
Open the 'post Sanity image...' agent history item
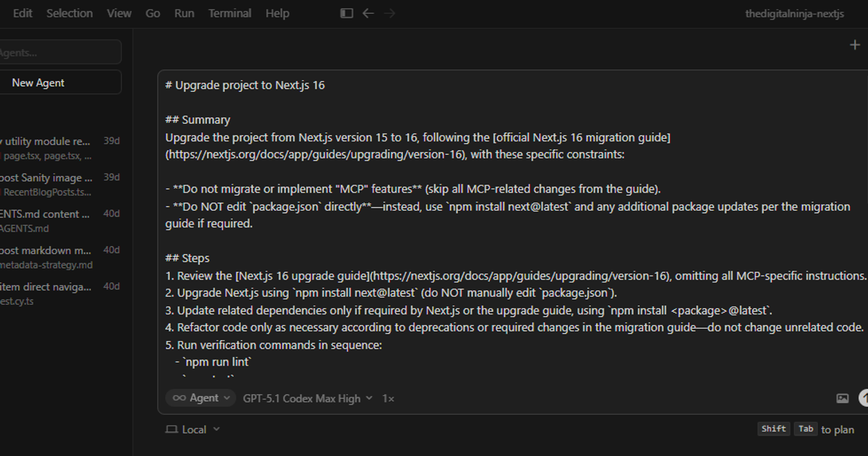[61, 185]
